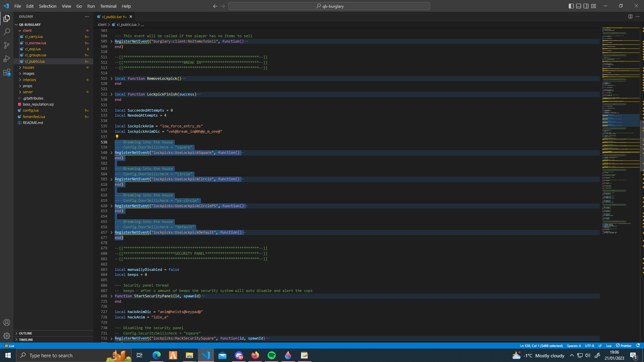Open the Extensions view
Viewport: 644px width, 362px height.
pos(7,72)
